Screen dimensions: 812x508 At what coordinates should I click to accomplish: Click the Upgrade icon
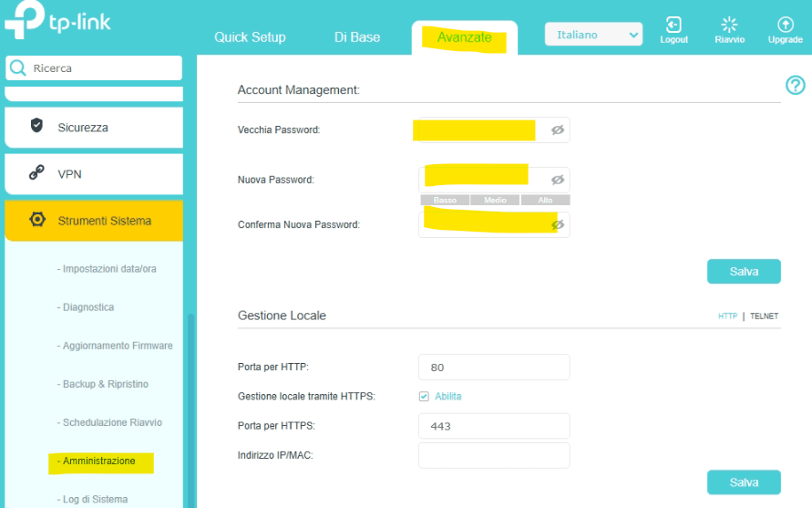(x=785, y=26)
